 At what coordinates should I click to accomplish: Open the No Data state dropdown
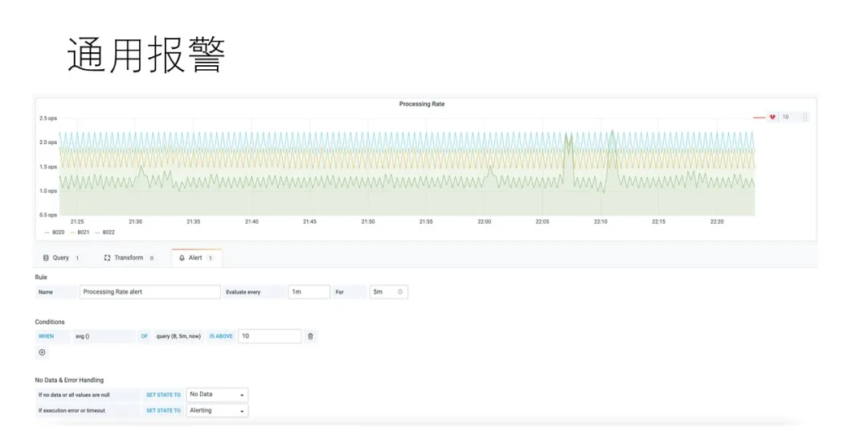coord(217,395)
